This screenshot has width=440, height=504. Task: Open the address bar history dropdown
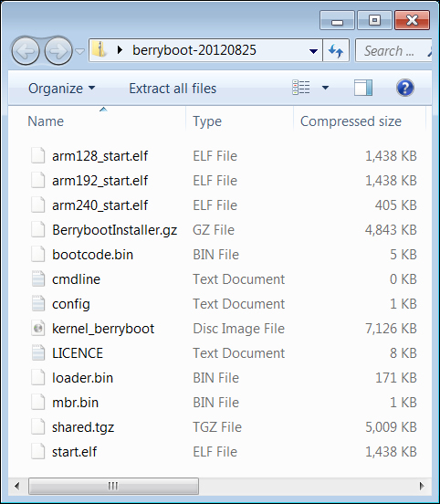click(x=313, y=51)
